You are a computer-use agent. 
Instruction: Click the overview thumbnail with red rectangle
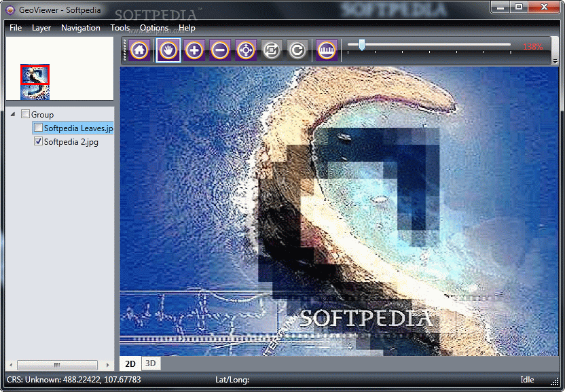pyautogui.click(x=35, y=82)
